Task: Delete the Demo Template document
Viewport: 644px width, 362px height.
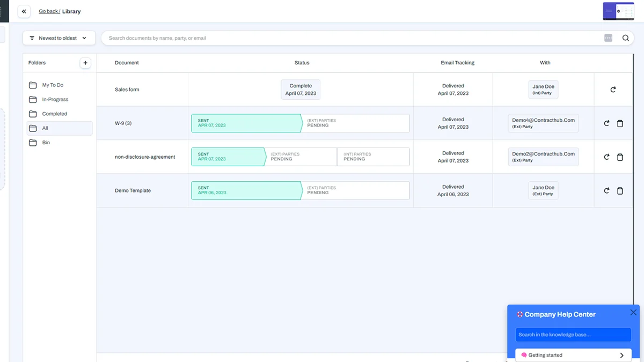Action: [620, 191]
